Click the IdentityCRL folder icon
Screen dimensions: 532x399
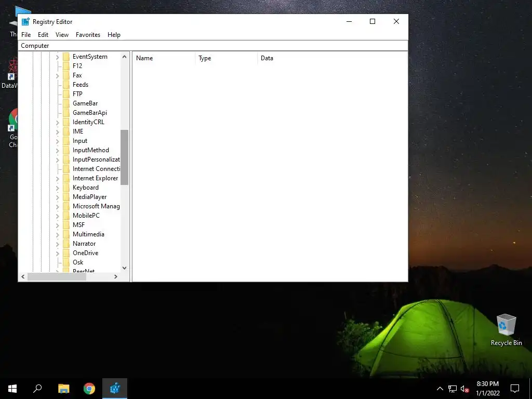coord(66,122)
